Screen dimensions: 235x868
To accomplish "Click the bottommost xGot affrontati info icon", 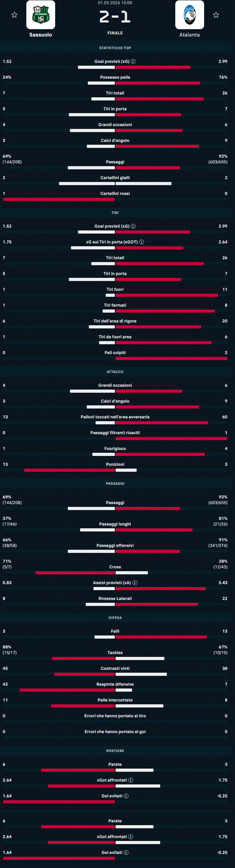I will tap(131, 837).
